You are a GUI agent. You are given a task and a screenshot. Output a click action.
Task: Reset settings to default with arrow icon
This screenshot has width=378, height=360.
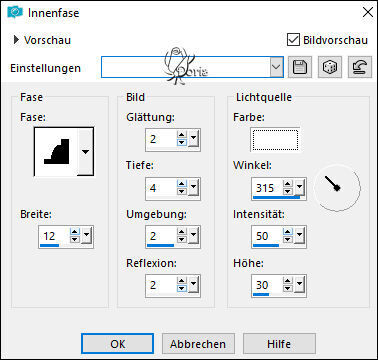click(360, 67)
